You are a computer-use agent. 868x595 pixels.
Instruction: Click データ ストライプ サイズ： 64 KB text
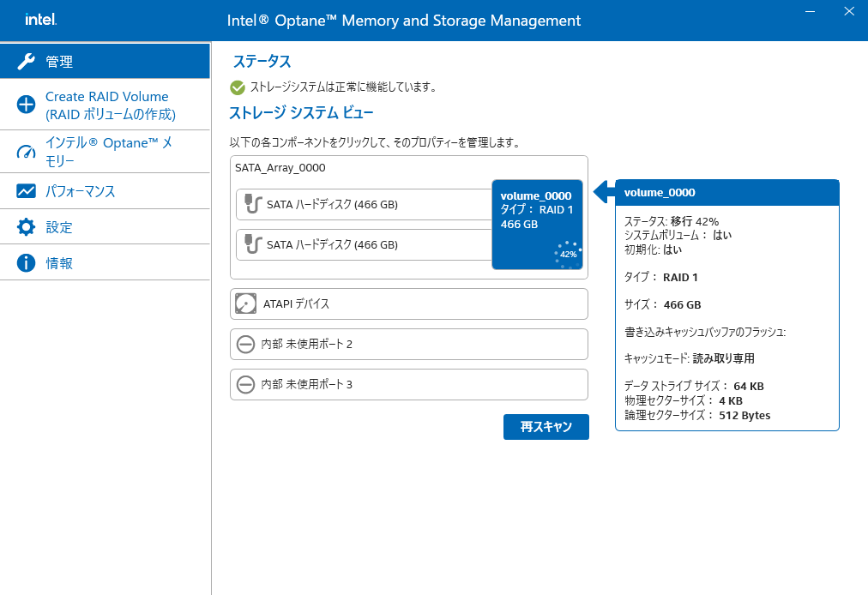coord(694,386)
